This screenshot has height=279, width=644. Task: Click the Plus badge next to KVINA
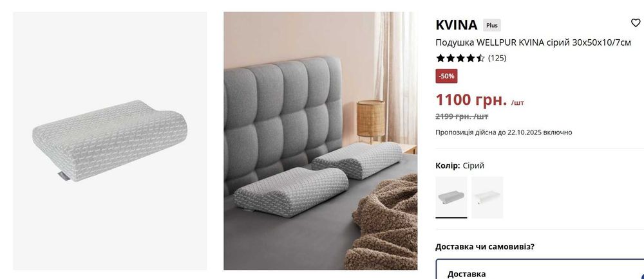click(491, 26)
